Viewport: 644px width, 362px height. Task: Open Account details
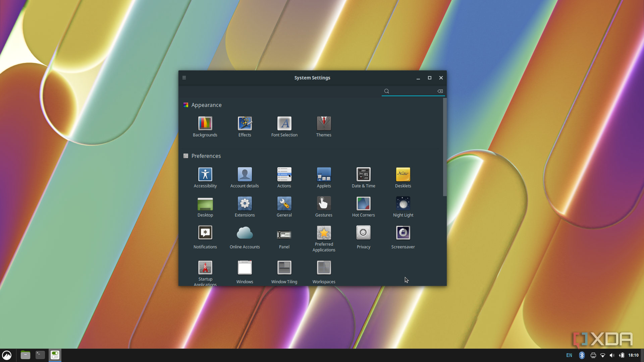coord(245,178)
